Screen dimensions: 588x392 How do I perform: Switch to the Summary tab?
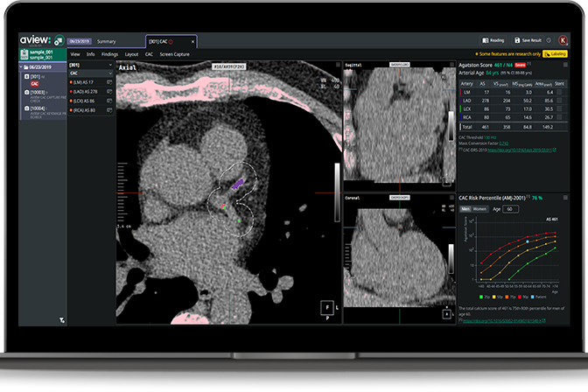point(107,41)
